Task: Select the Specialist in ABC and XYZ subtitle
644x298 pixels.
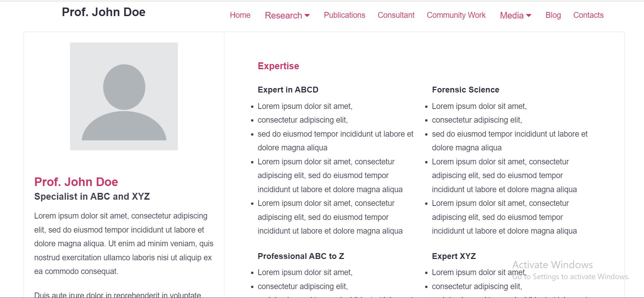Action: click(92, 197)
